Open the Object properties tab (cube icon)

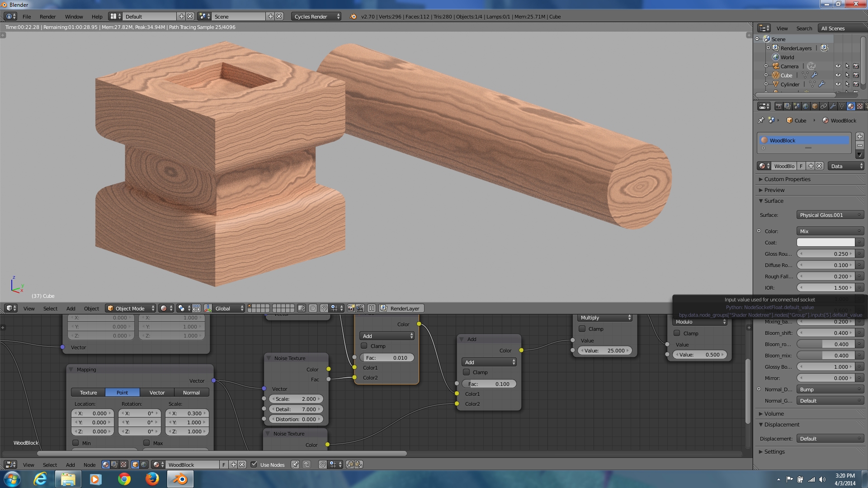click(815, 106)
